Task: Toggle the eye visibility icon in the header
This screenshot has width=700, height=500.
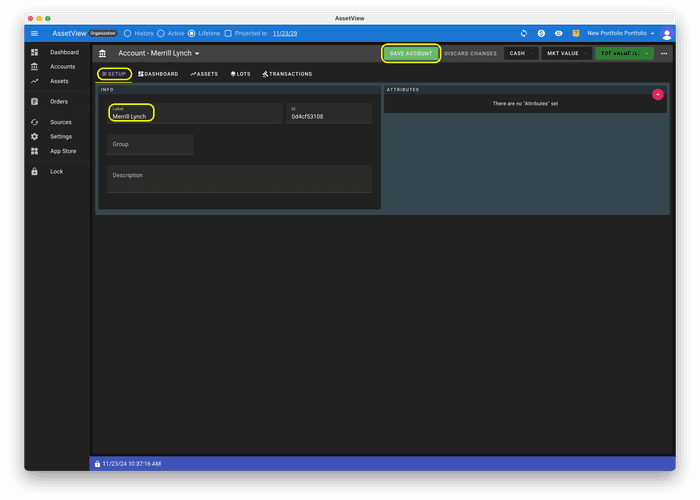Action: pyautogui.click(x=559, y=33)
